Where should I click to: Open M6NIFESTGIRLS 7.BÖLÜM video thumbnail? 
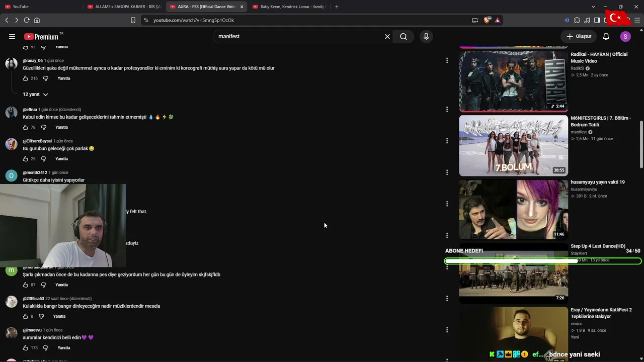514,146
